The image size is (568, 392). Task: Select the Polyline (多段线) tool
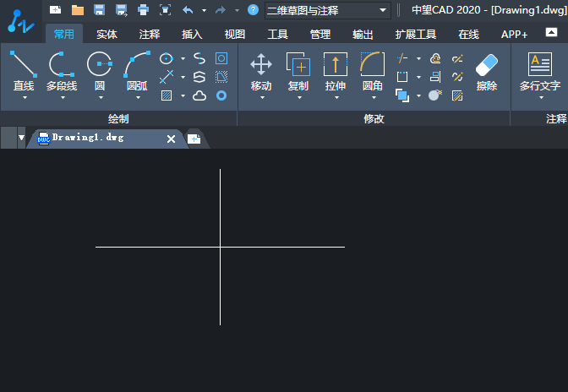[x=62, y=71]
